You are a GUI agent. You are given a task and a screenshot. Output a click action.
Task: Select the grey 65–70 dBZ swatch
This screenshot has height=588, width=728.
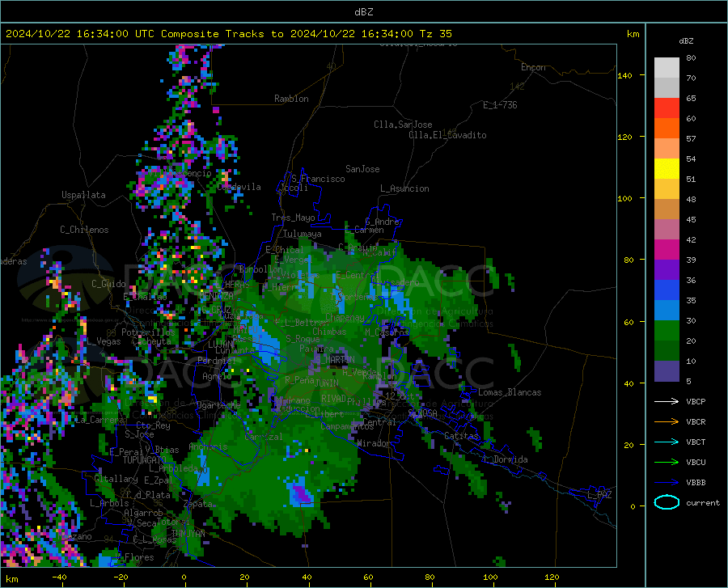point(667,88)
